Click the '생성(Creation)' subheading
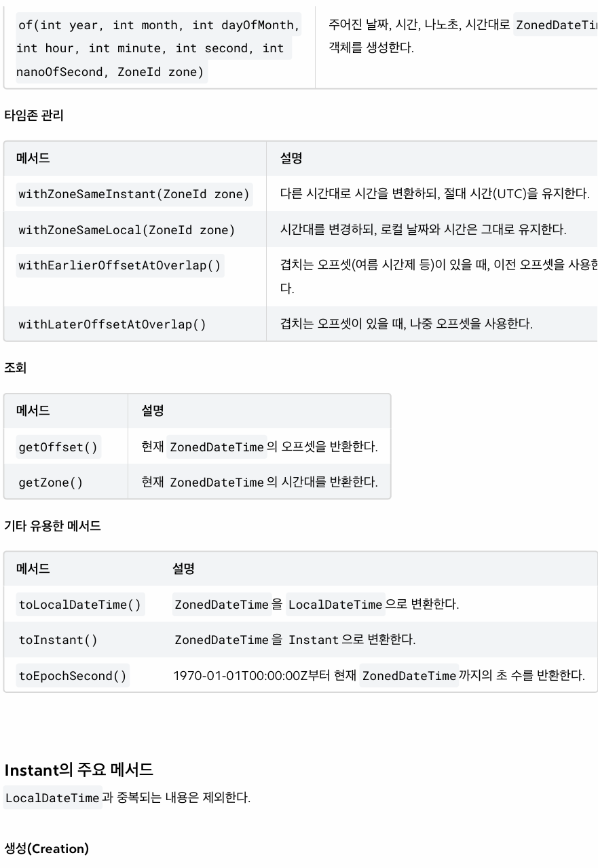Image resolution: width=598 pixels, height=868 pixels. 47,849
